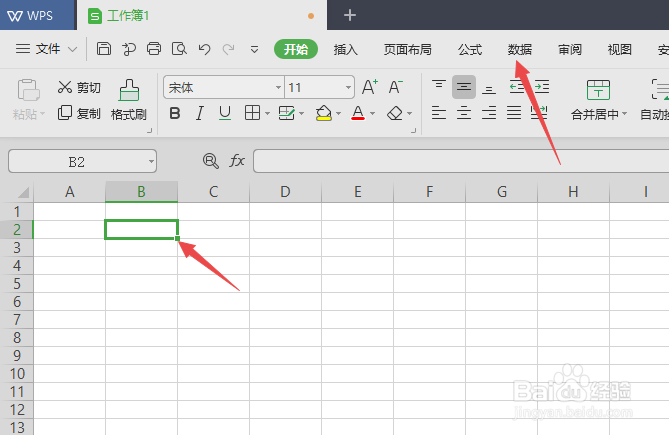Switch to 视图 tab
Screen dimensions: 669x435
point(620,49)
